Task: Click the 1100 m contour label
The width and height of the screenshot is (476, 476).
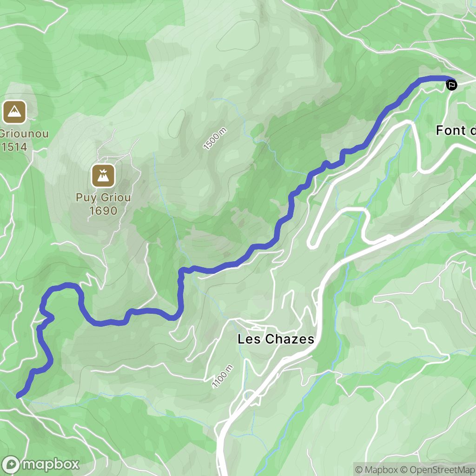Action: 223,376
